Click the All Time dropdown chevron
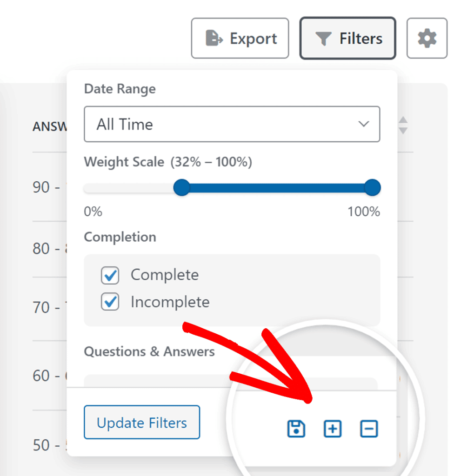The width and height of the screenshot is (474, 476). [363, 124]
